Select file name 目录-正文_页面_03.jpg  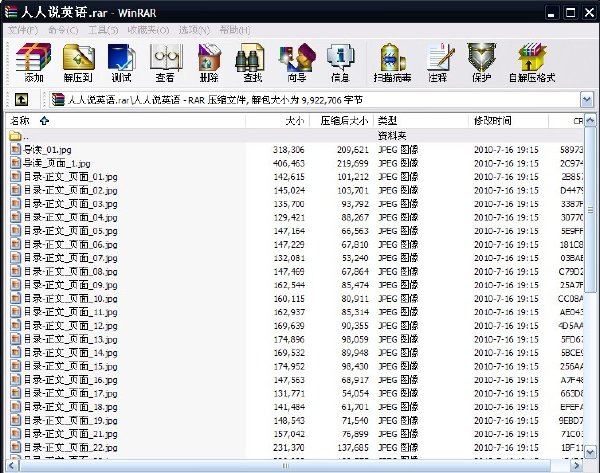[x=70, y=204]
